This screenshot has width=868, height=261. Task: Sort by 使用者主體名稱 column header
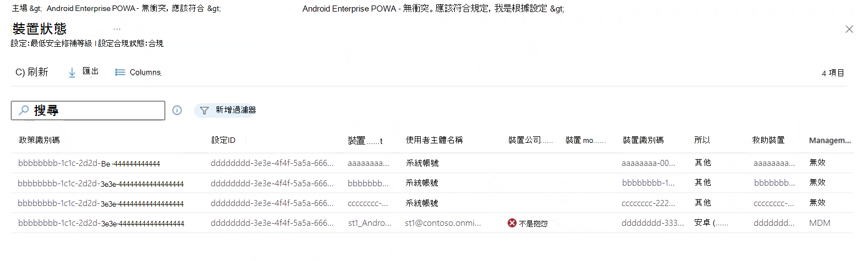pyautogui.click(x=435, y=140)
